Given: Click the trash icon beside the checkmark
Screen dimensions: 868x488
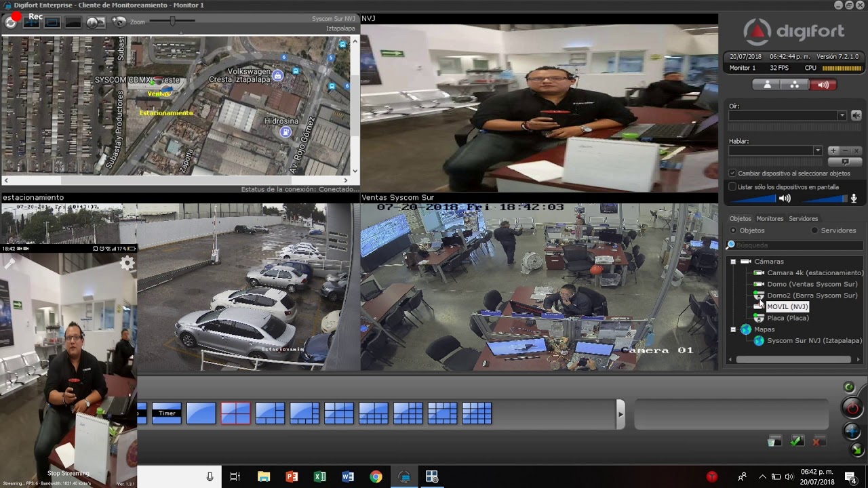Looking at the screenshot, I should [774, 441].
